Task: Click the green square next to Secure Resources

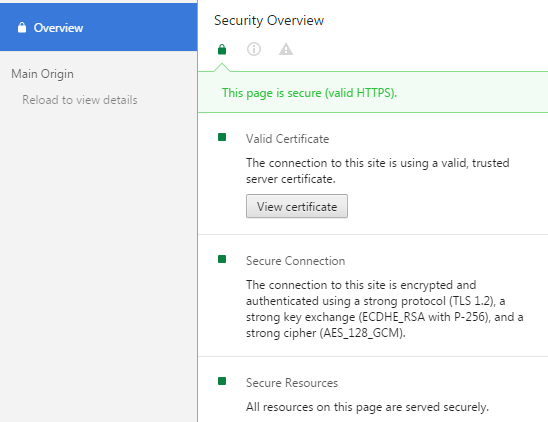Action: coord(222,381)
